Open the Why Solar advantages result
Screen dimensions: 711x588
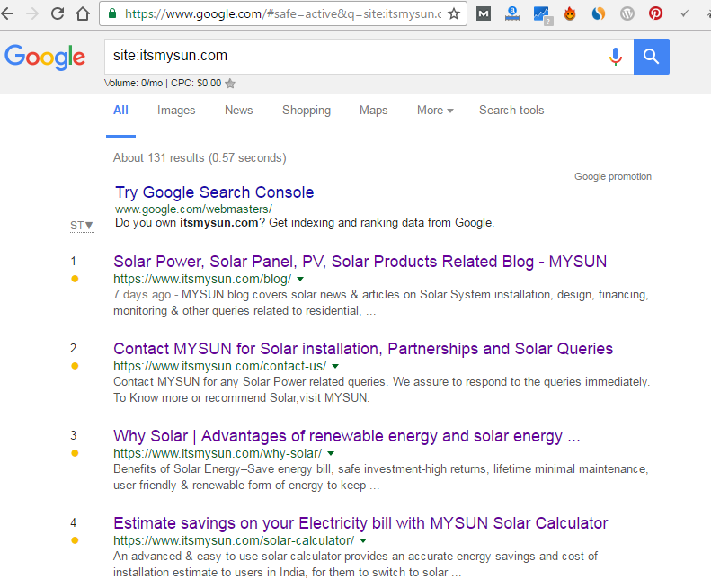(347, 436)
